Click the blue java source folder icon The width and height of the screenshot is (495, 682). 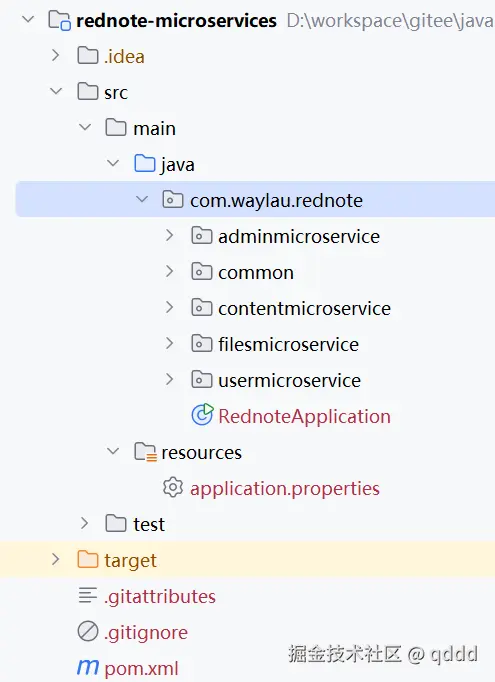(x=145, y=164)
